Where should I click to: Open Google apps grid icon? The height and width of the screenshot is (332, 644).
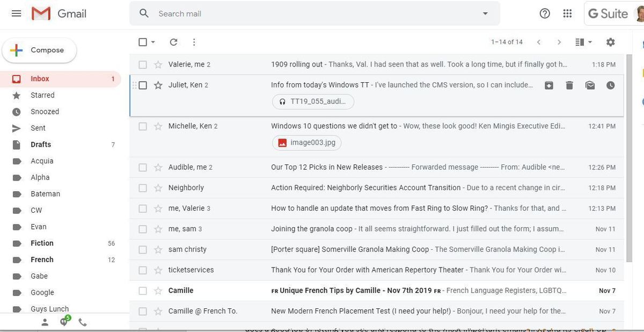coord(567,13)
